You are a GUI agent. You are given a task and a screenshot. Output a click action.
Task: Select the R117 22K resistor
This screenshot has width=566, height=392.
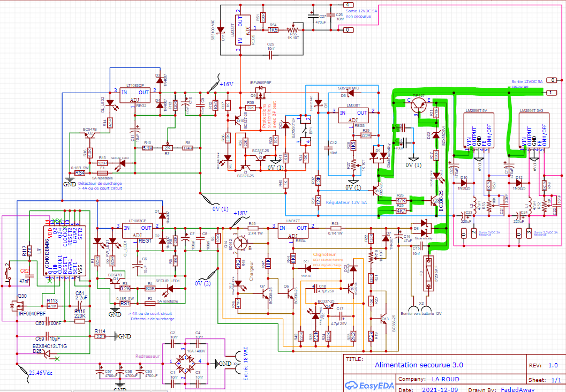(x=29, y=251)
